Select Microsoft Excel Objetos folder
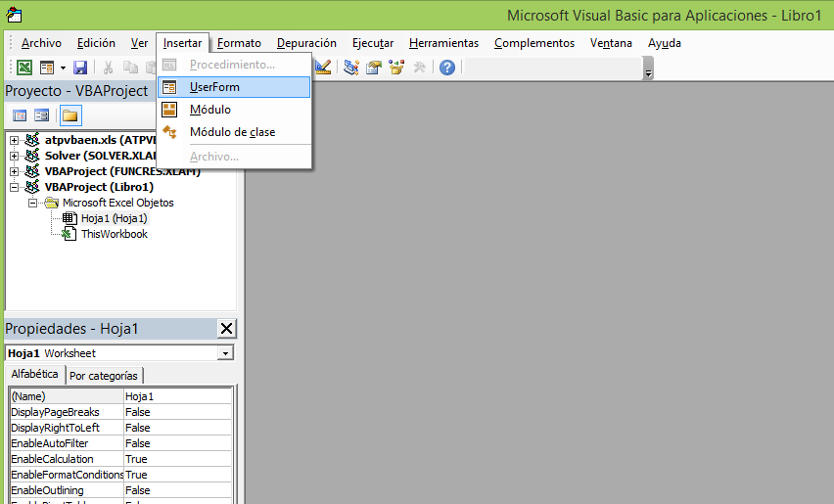Viewport: 834px width, 504px height. [118, 203]
